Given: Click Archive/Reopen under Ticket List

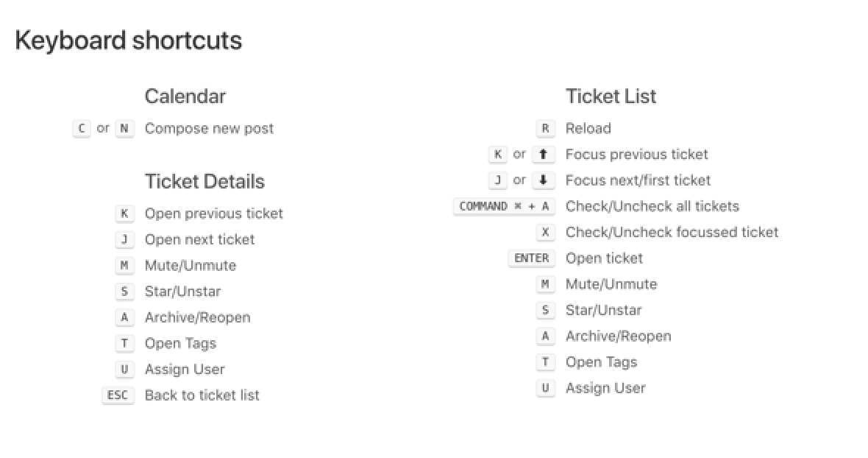Looking at the screenshot, I should (x=618, y=337).
